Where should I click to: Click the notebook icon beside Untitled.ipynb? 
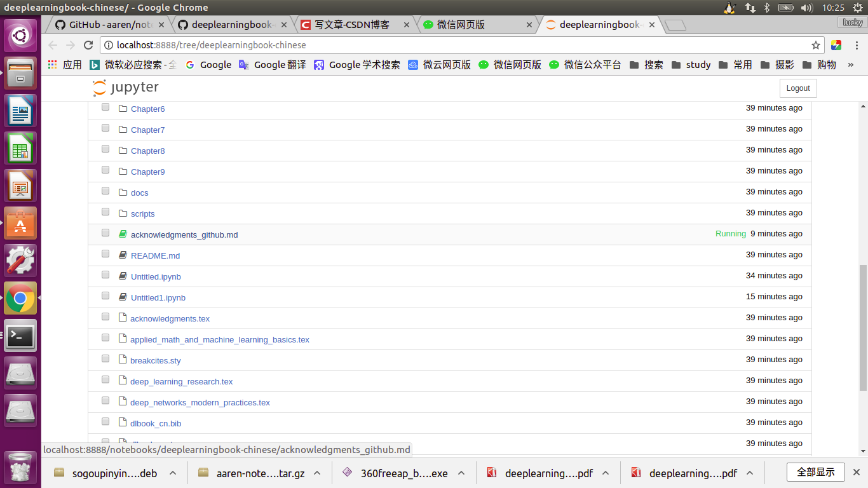(123, 275)
